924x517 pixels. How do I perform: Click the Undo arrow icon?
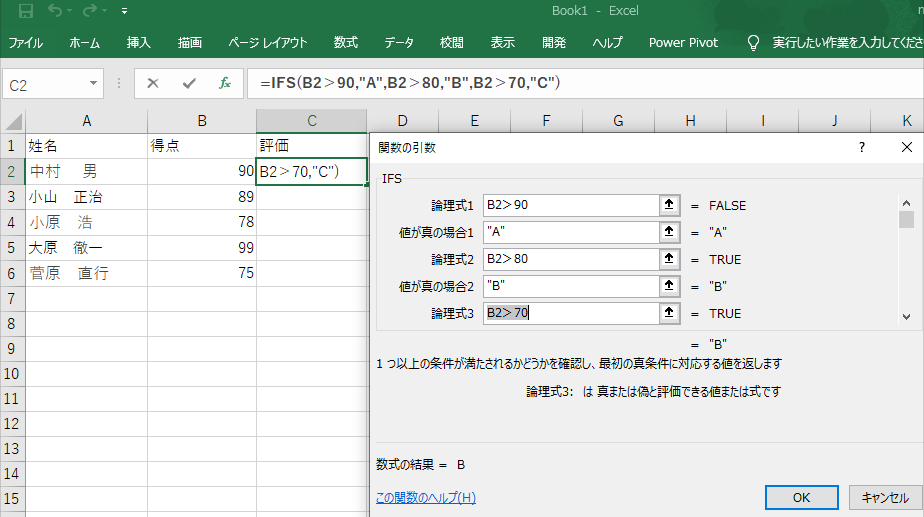[x=55, y=12]
